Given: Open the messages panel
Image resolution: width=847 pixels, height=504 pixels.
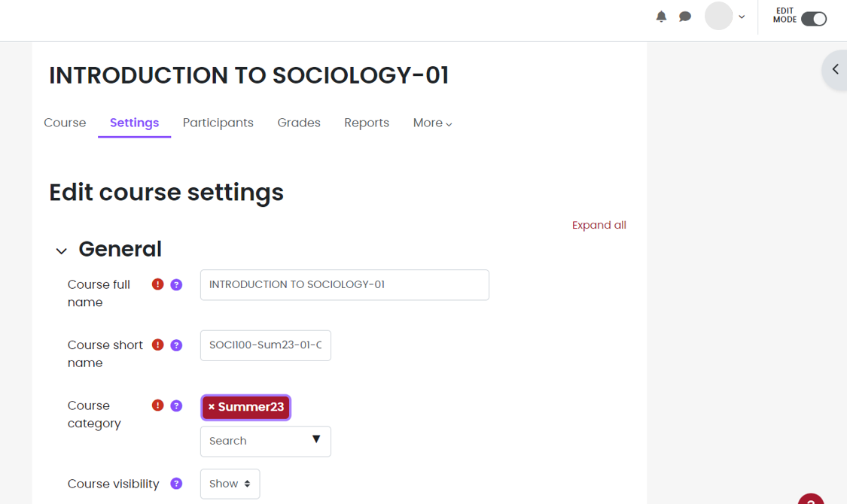Looking at the screenshot, I should (x=684, y=16).
